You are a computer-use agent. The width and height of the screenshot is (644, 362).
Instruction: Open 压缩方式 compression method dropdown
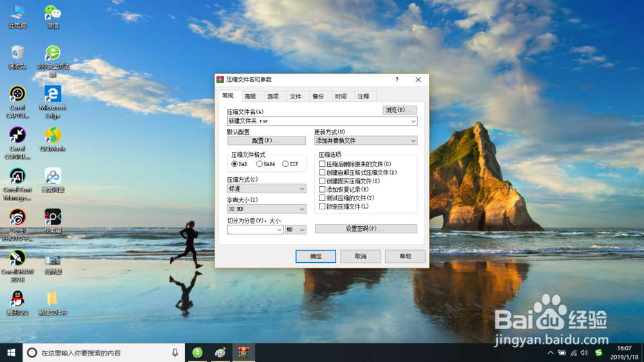[x=267, y=189]
